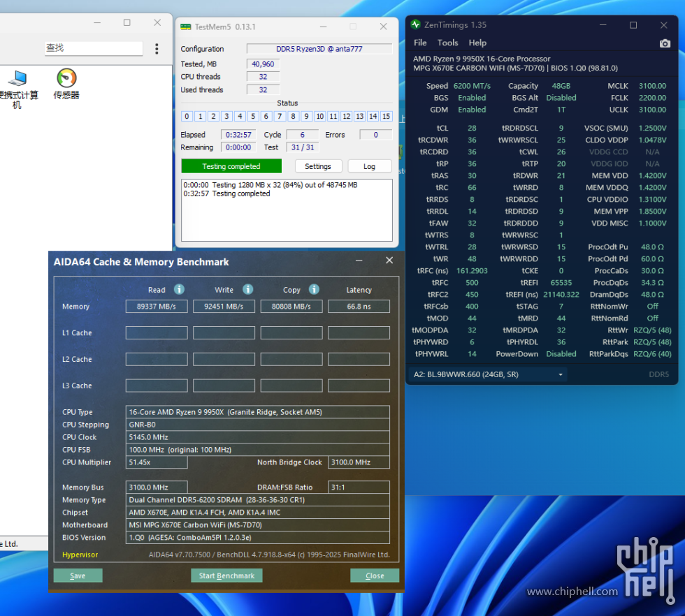Click Close button in AIDA64 benchmark
This screenshot has width=685, height=616.
pyautogui.click(x=375, y=575)
